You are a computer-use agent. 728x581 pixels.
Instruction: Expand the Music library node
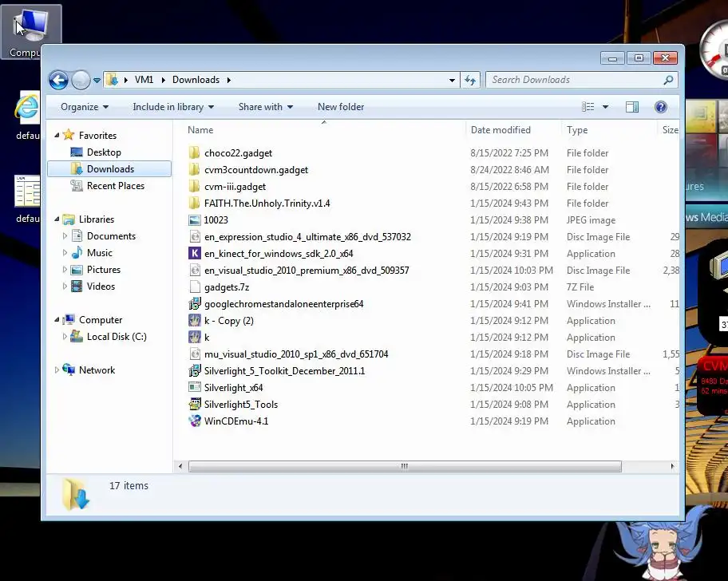[x=65, y=252]
